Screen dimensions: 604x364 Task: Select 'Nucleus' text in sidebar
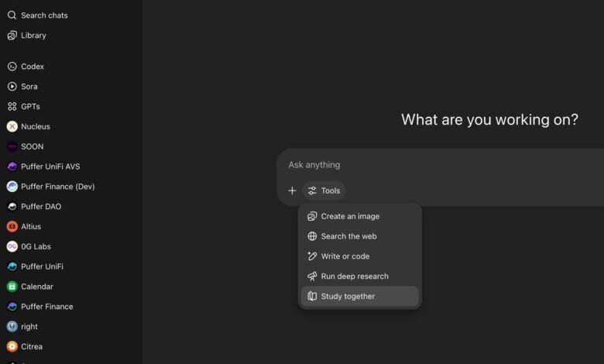(36, 127)
